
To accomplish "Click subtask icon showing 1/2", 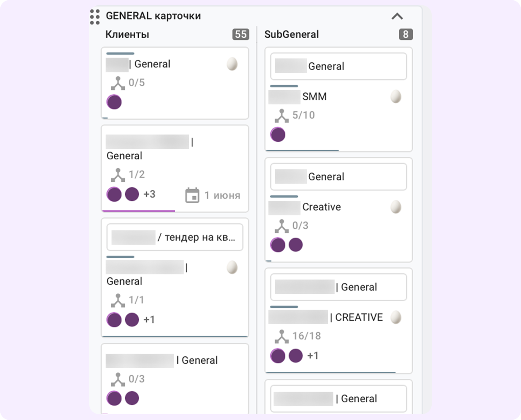I will tap(118, 175).
